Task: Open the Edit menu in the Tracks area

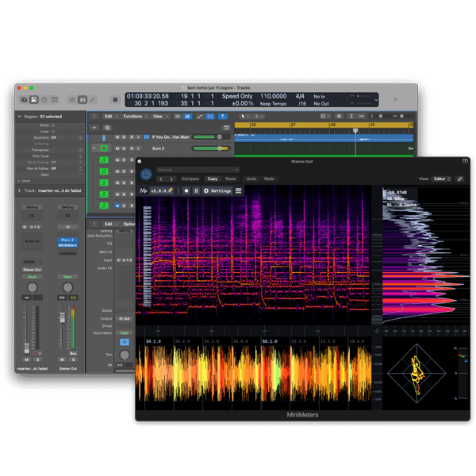Action: click(x=111, y=117)
